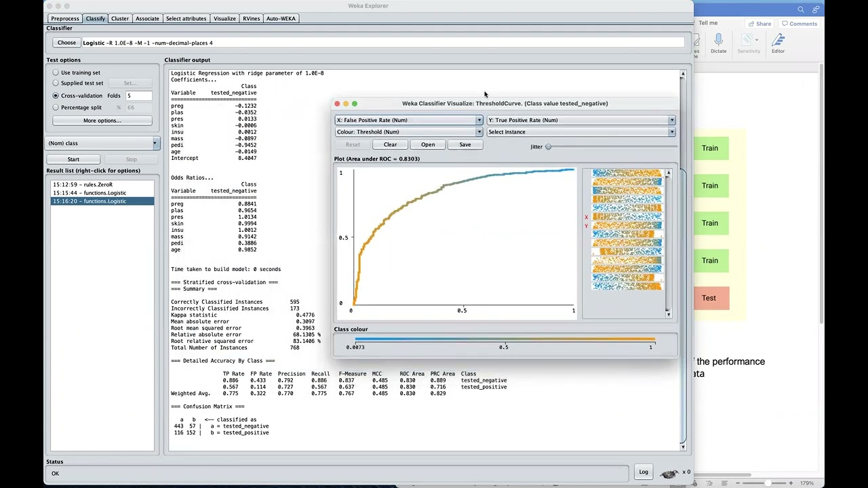Open the X: False Positive Rate dropdown
This screenshot has width=868, height=488.
(409, 120)
